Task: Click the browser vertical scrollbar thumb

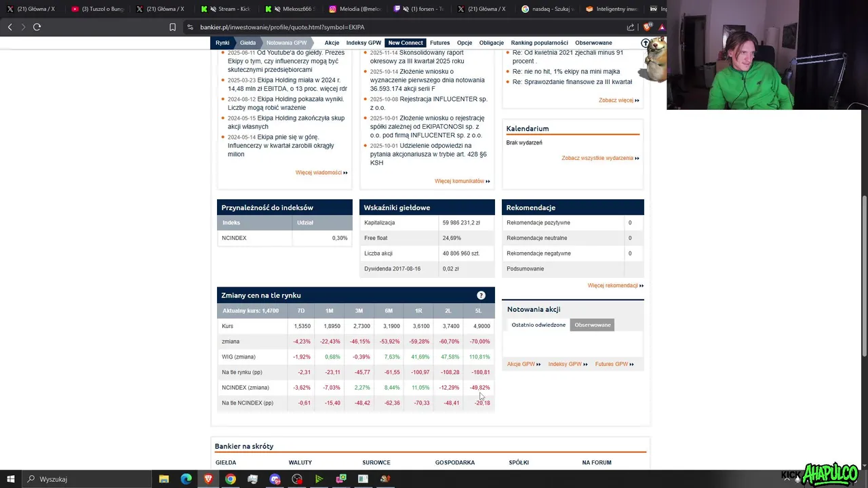Action: pos(864,274)
